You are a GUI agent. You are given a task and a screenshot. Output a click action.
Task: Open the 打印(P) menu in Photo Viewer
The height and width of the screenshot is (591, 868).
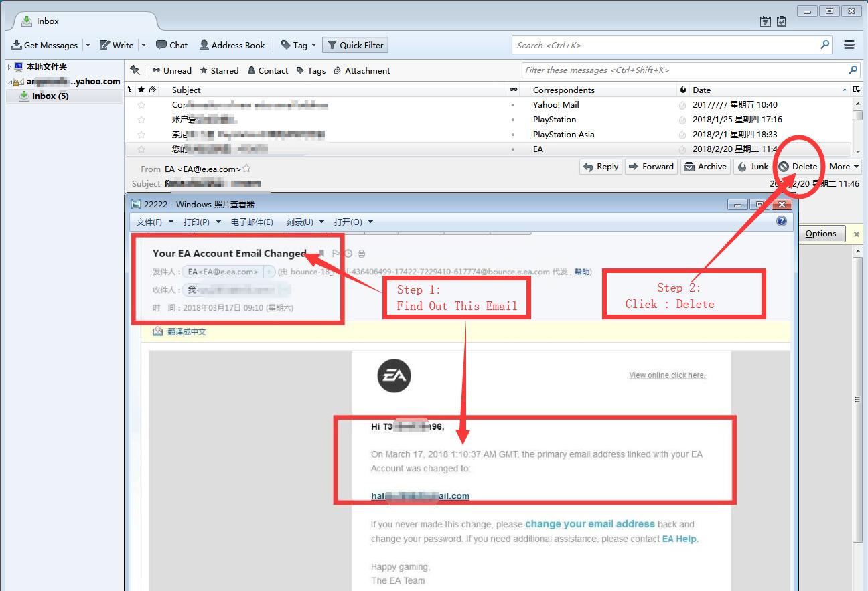pos(202,222)
